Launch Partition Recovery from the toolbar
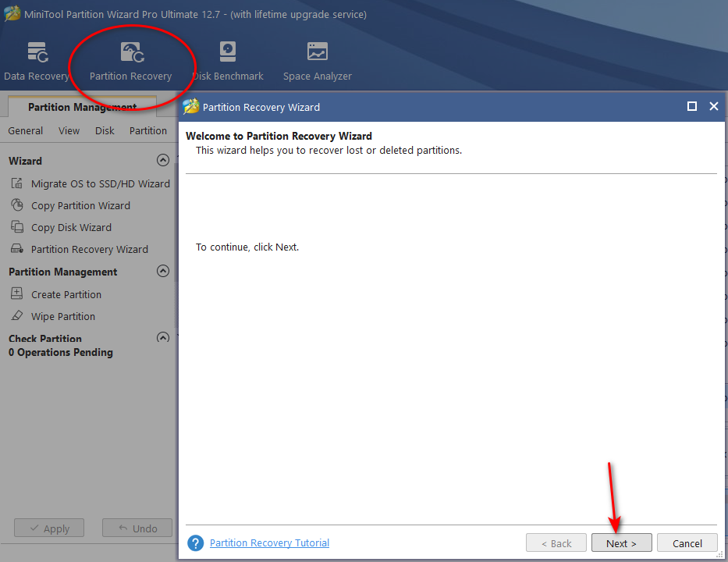 131,62
